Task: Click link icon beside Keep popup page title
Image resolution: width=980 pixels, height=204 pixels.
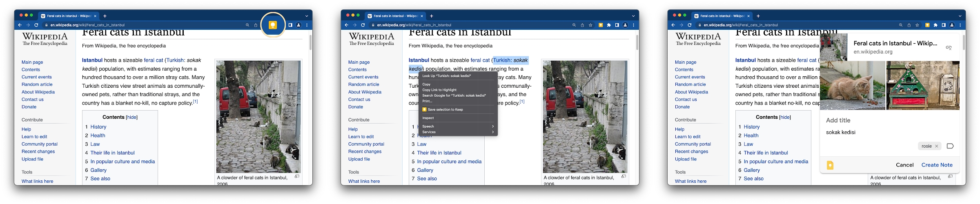Action: (x=949, y=48)
